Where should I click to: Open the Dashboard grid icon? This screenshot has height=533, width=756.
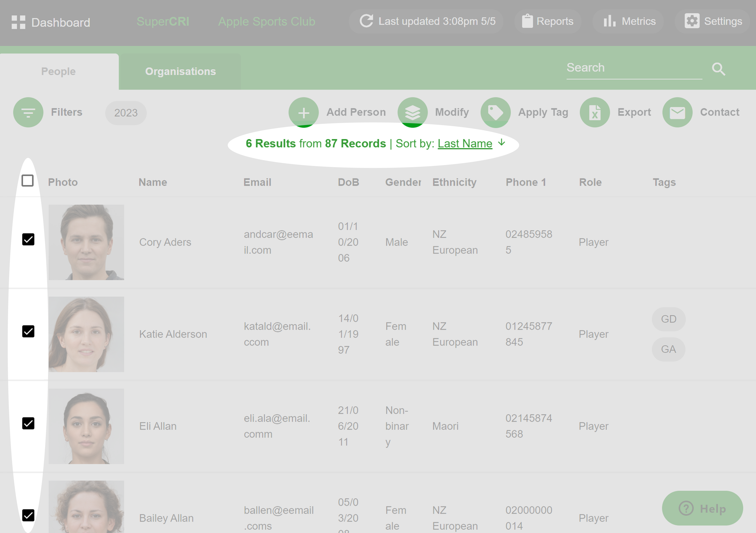coord(19,22)
